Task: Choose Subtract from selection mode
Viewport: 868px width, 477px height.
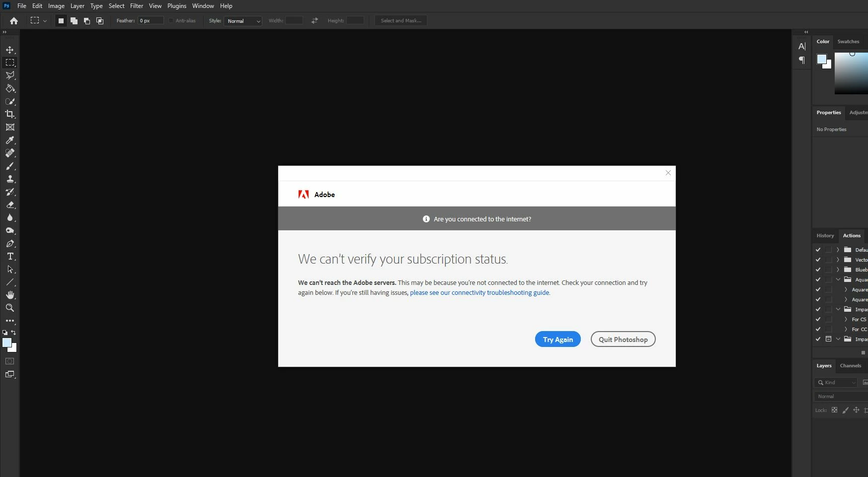Action: 87,21
